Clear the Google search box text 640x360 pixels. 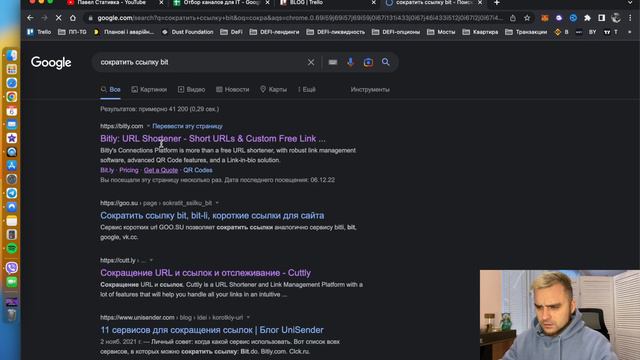(x=311, y=62)
